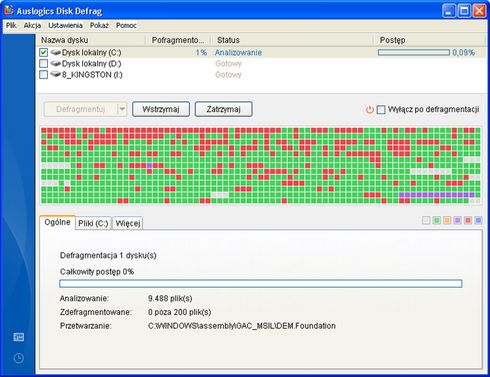
Task: Click the C: drive progress bar
Action: click(414, 52)
